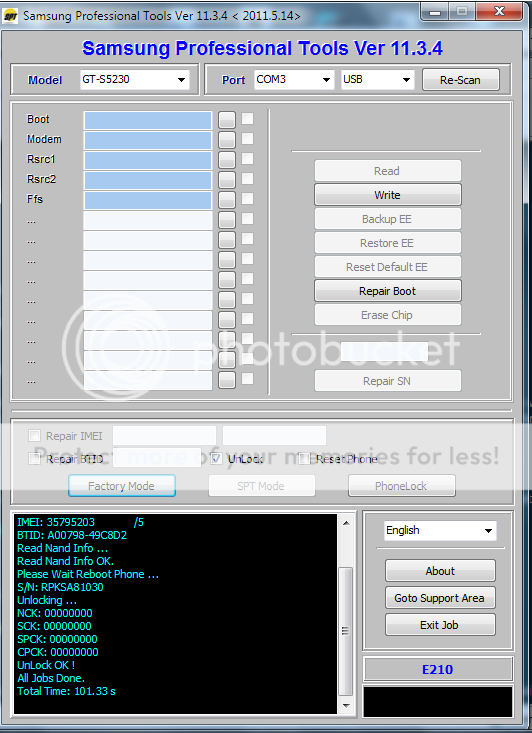The width and height of the screenshot is (532, 733).
Task: Click the Erase Chip button
Action: tap(388, 315)
